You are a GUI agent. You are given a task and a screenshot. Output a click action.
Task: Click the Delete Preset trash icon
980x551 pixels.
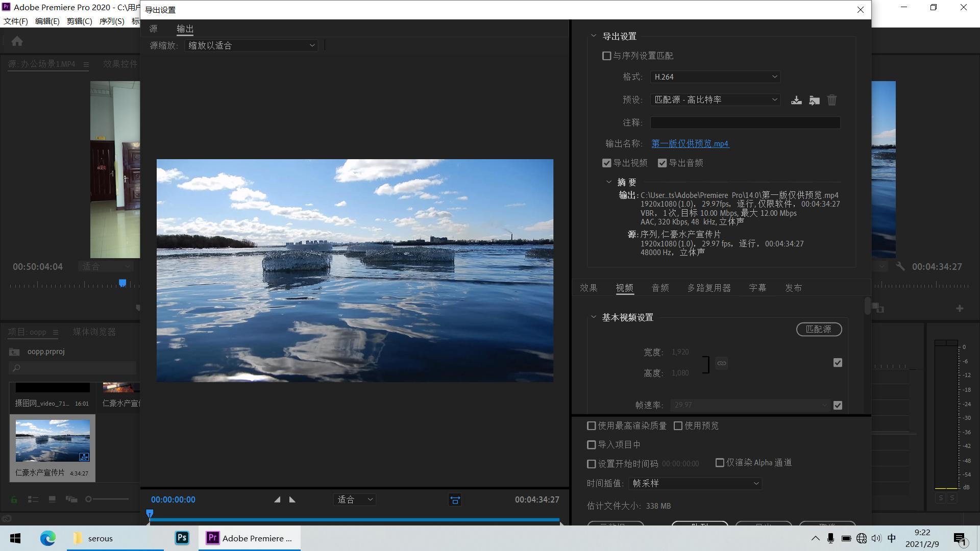[832, 100]
